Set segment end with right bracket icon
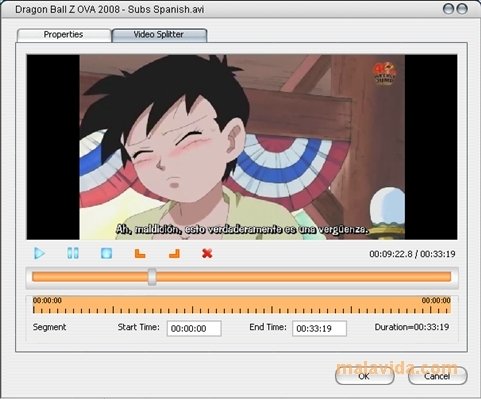The width and height of the screenshot is (481, 399). click(x=174, y=254)
